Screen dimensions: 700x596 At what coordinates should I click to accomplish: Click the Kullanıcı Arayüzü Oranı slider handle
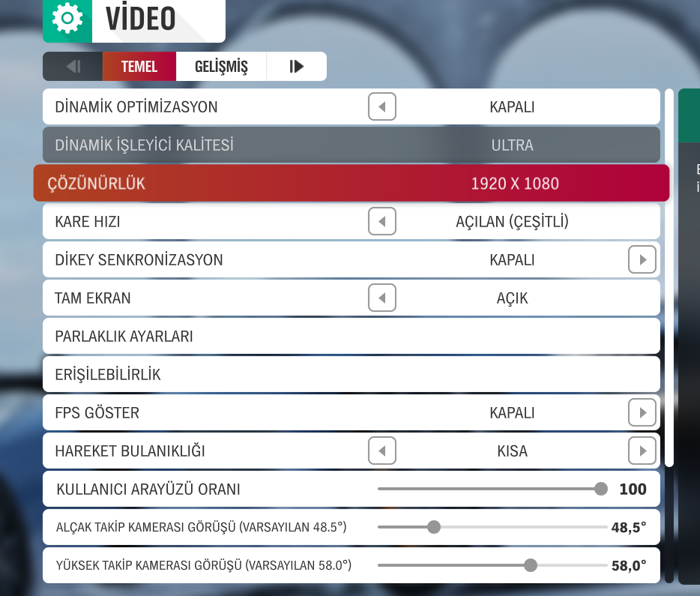click(601, 489)
